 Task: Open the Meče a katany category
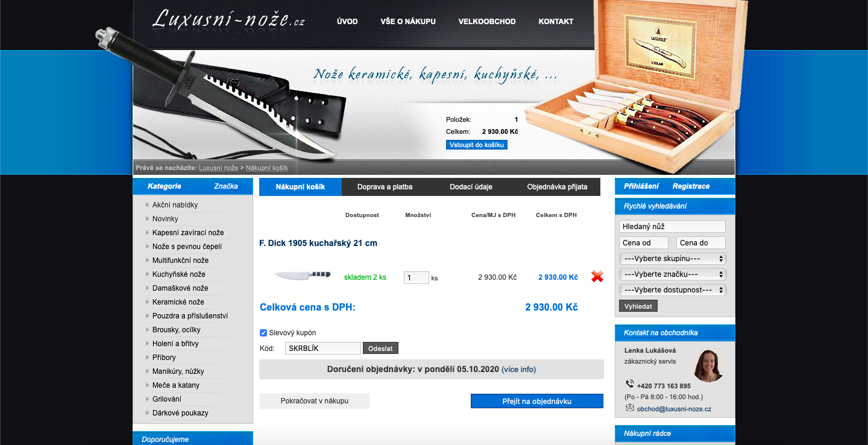[x=176, y=385]
